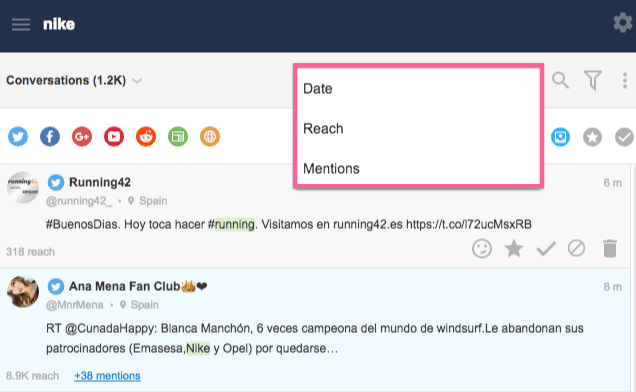The image size is (636, 392).
Task: Click the nike project title
Action: pyautogui.click(x=59, y=24)
